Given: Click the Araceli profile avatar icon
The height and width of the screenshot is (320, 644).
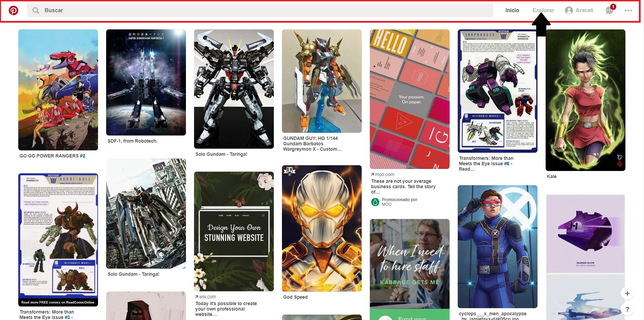Looking at the screenshot, I should (x=569, y=10).
